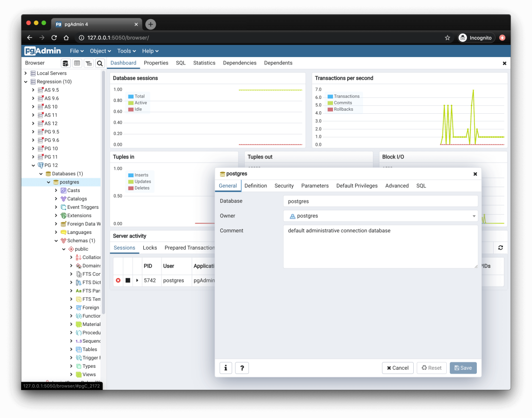Viewport: 532px width, 418px height.
Task: Click the Casts node icon
Action: coord(64,191)
